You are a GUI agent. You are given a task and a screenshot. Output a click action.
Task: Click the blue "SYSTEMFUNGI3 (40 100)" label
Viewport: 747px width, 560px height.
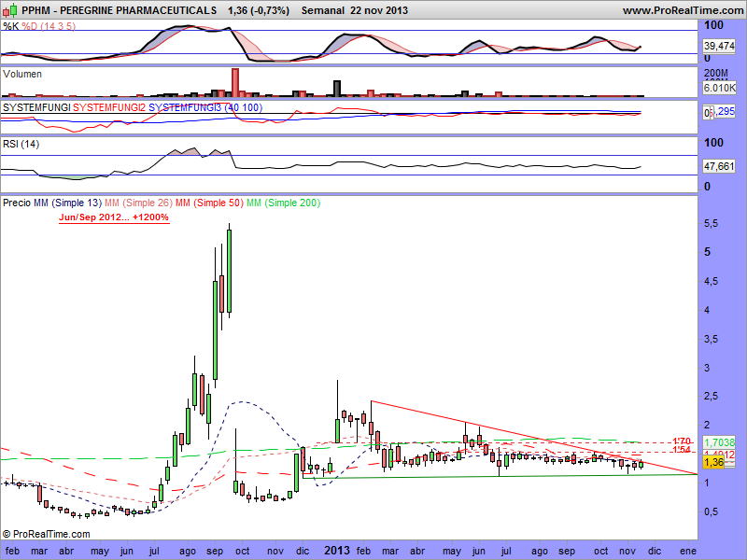coord(205,107)
